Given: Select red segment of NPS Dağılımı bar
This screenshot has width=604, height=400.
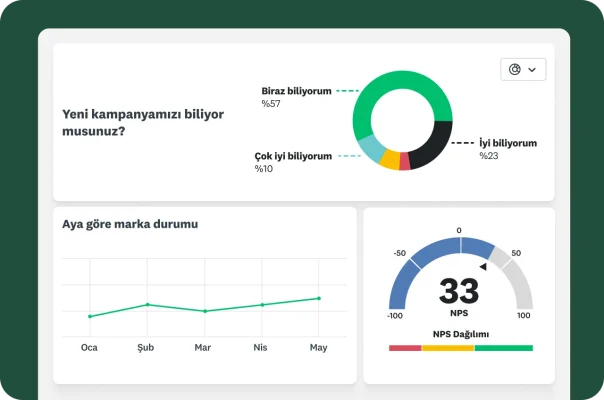Looking at the screenshot, I should tap(405, 348).
